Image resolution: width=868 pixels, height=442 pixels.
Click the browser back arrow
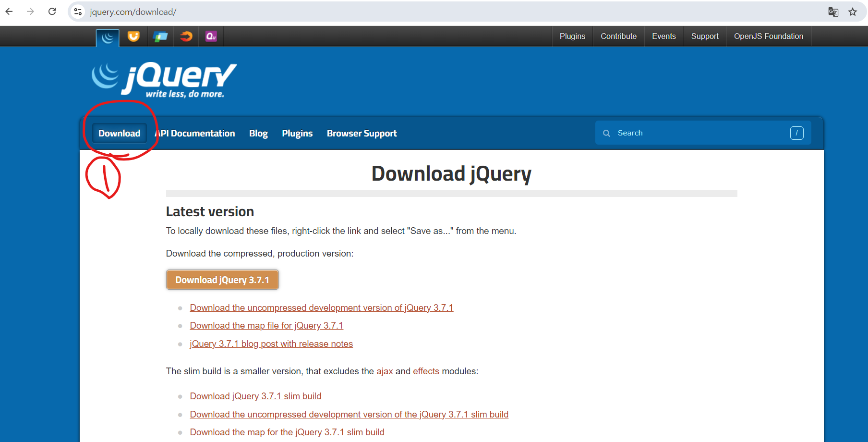point(9,12)
